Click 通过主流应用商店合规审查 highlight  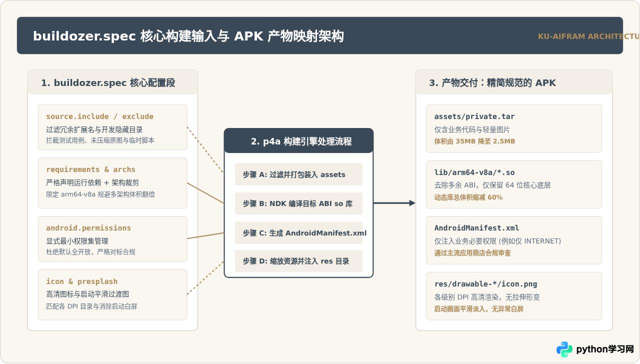pyautogui.click(x=472, y=253)
